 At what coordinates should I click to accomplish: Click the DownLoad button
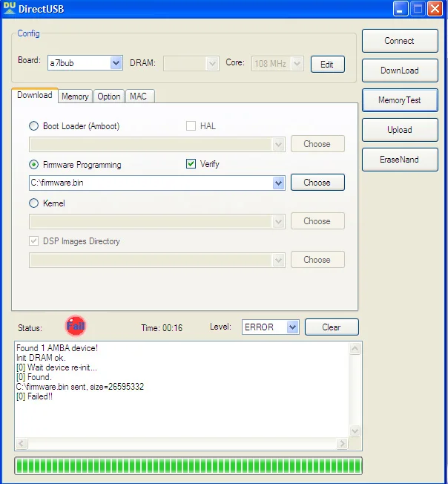coord(400,71)
